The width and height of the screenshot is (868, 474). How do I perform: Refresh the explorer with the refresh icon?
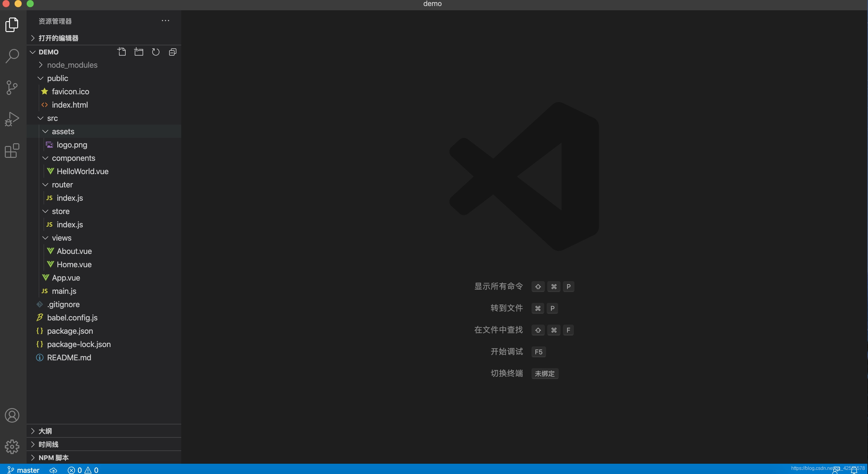pyautogui.click(x=156, y=52)
